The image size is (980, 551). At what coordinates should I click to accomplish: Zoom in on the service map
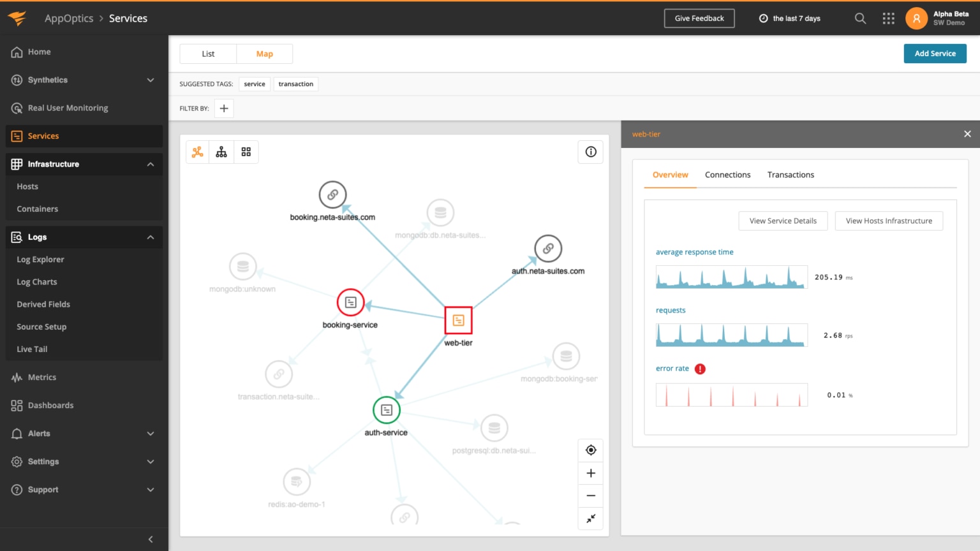point(590,473)
